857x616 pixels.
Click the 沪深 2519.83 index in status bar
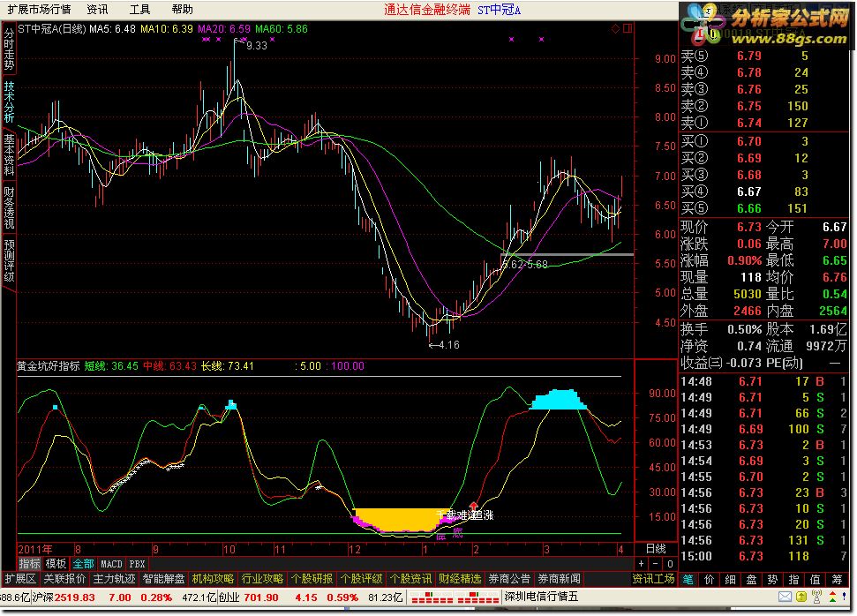(64, 597)
